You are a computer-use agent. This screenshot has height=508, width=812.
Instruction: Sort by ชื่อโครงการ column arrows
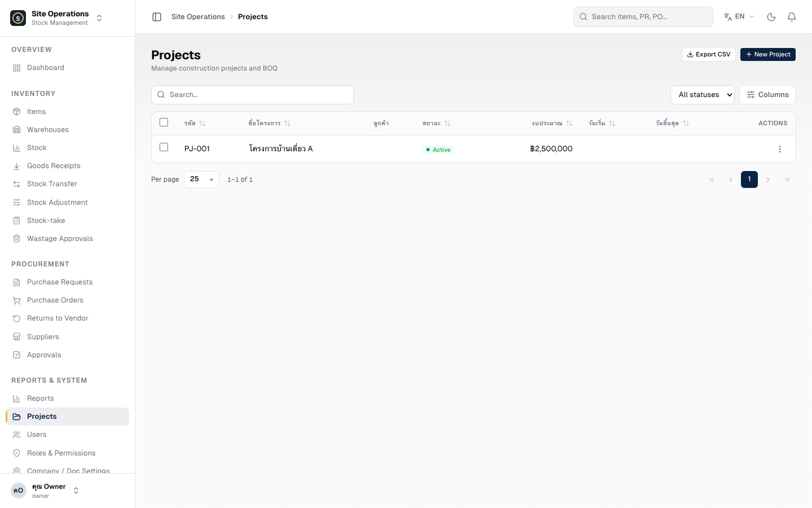pyautogui.click(x=288, y=123)
